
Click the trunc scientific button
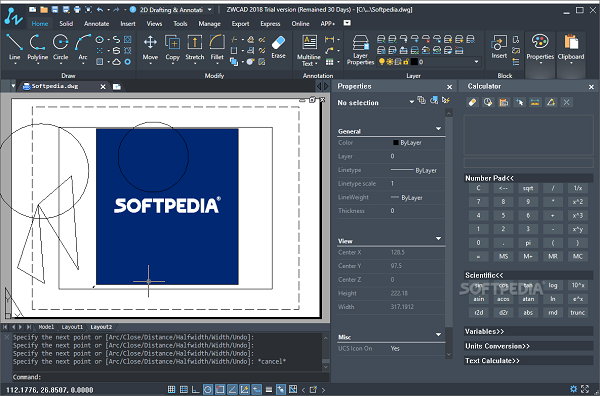pos(577,313)
